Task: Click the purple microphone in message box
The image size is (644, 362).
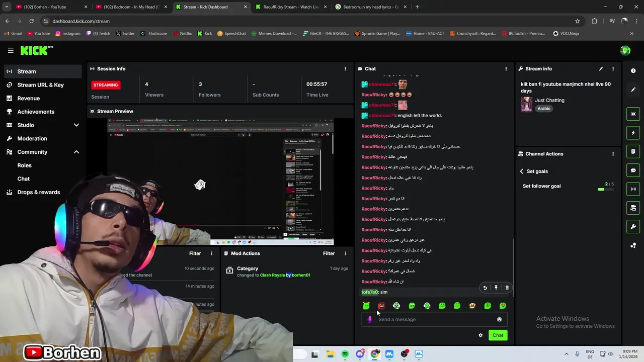Action: (370, 319)
